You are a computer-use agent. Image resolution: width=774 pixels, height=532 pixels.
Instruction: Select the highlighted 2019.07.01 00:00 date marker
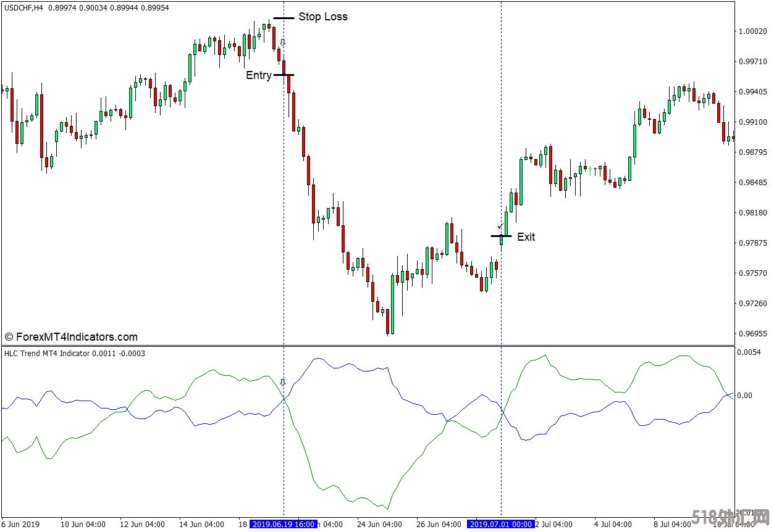(500, 524)
